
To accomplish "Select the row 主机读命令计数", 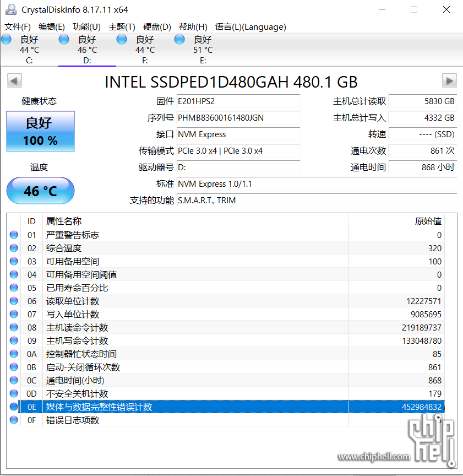I will 225,327.
